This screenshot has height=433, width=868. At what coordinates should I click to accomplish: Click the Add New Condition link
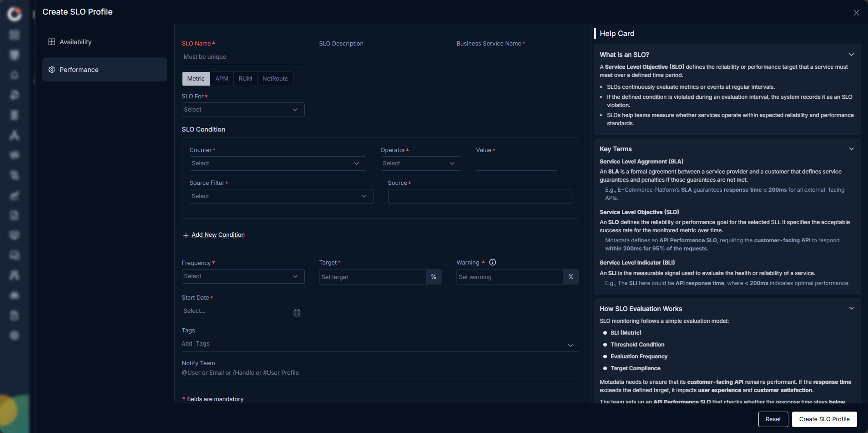(218, 235)
